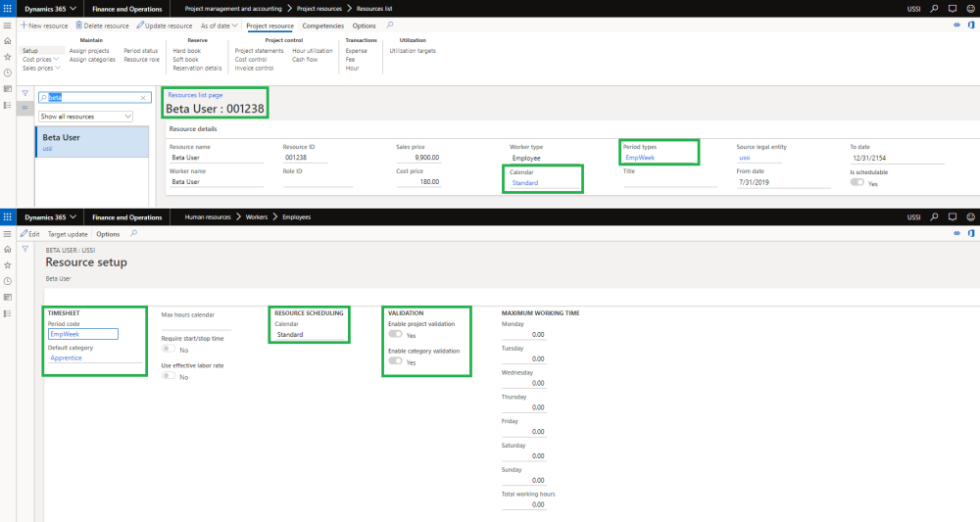The image size is (980, 522).
Task: Click Cost control action
Action: [x=251, y=60]
